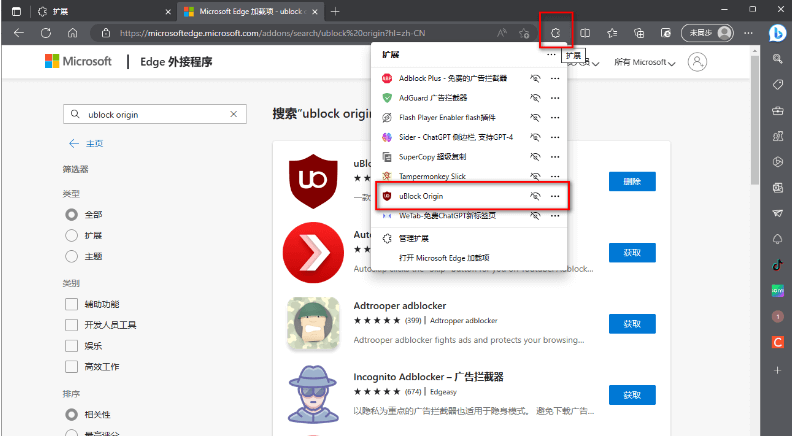The width and height of the screenshot is (792, 436).
Task: Open the Bing Copilot sidebar icon
Action: click(x=777, y=33)
